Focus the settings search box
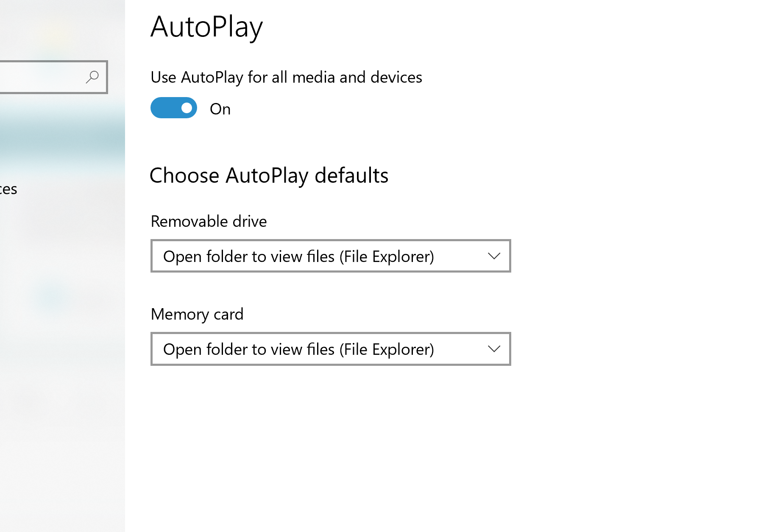 (x=53, y=77)
